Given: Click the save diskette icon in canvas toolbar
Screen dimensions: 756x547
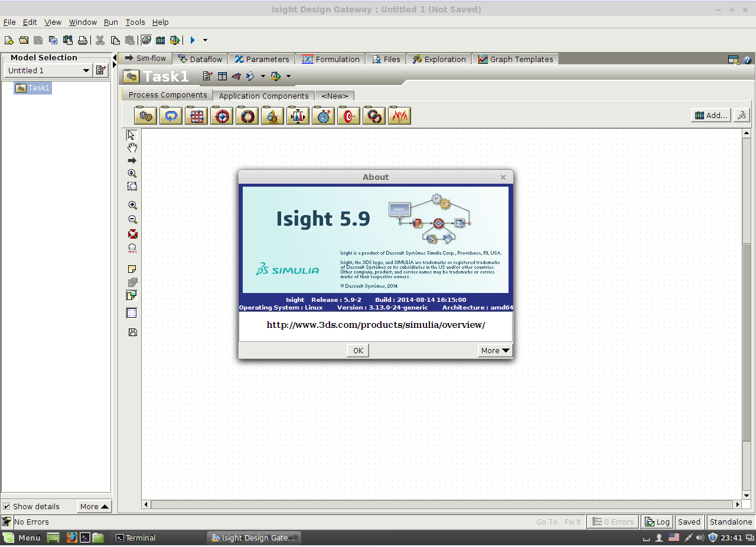Looking at the screenshot, I should click(x=133, y=333).
